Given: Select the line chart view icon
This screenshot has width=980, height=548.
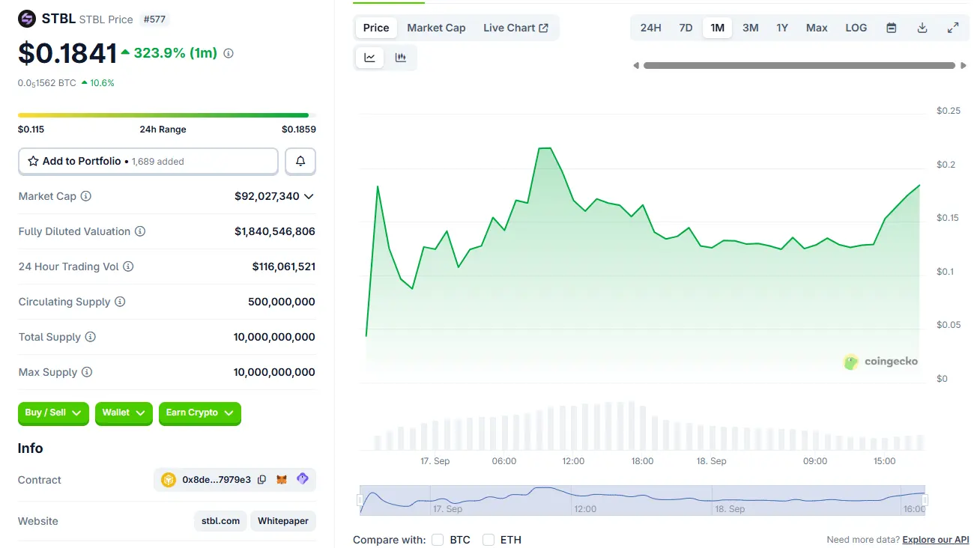Looking at the screenshot, I should (369, 58).
